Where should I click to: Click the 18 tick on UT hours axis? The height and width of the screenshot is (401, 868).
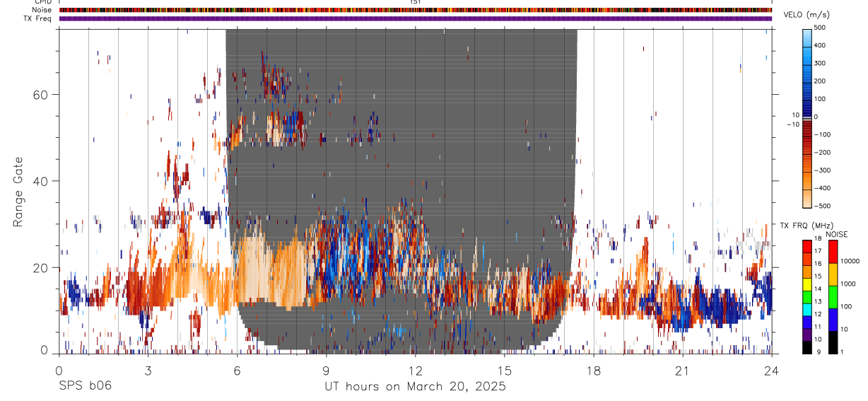tap(594, 371)
